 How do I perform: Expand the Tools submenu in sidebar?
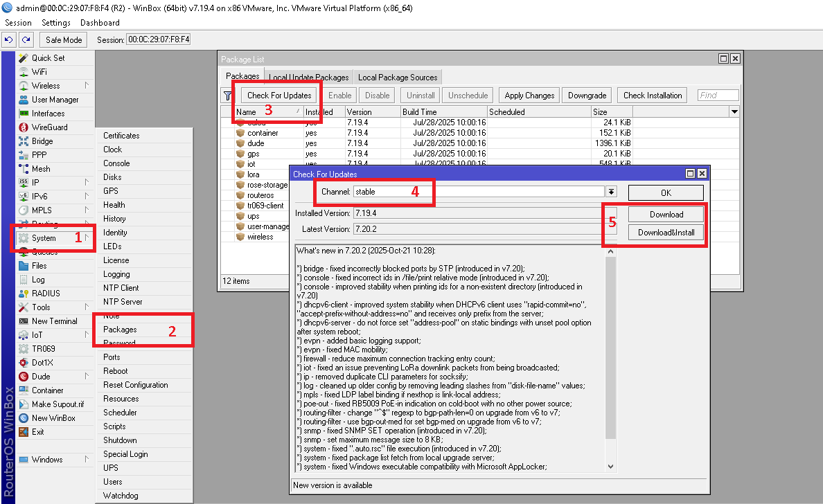[x=87, y=307]
